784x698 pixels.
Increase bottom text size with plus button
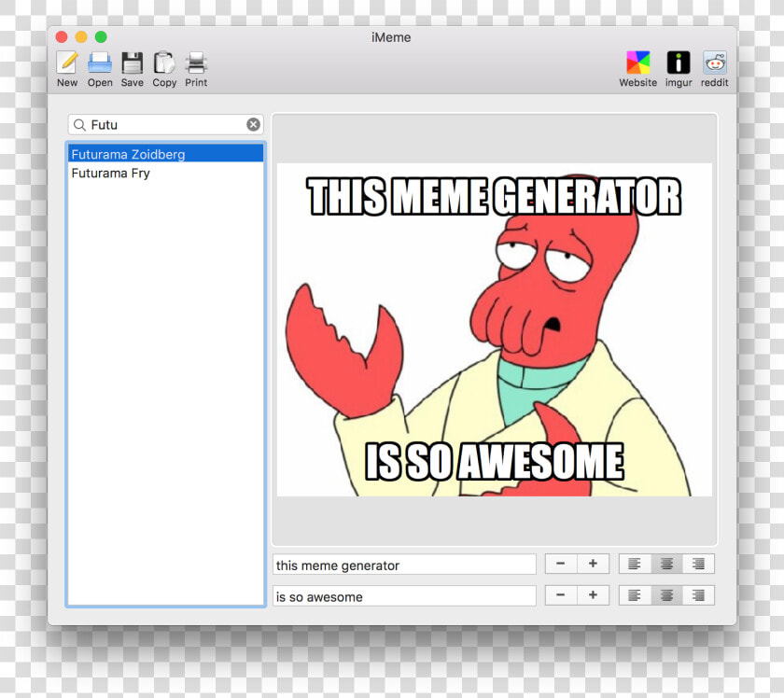(593, 595)
